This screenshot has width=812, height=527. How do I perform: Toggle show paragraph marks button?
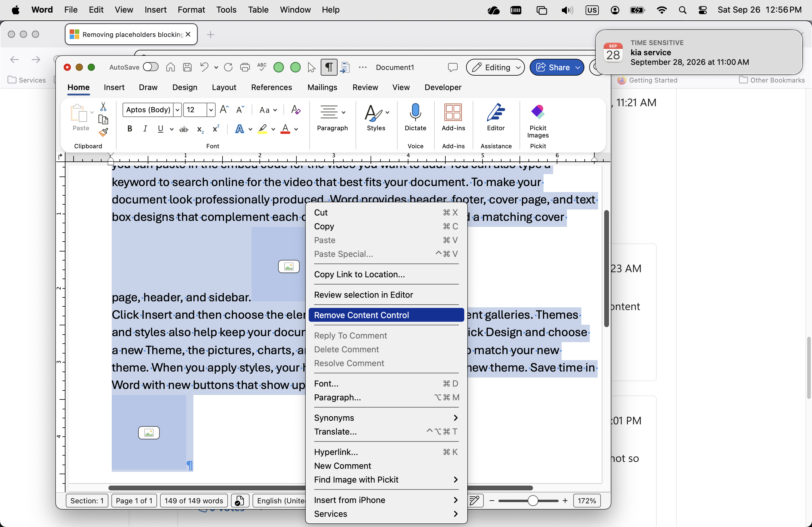coord(329,67)
